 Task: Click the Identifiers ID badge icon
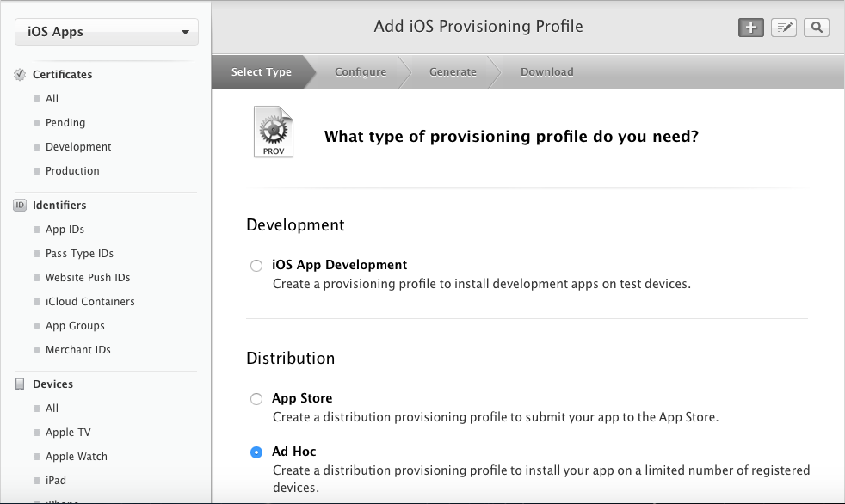[20, 206]
